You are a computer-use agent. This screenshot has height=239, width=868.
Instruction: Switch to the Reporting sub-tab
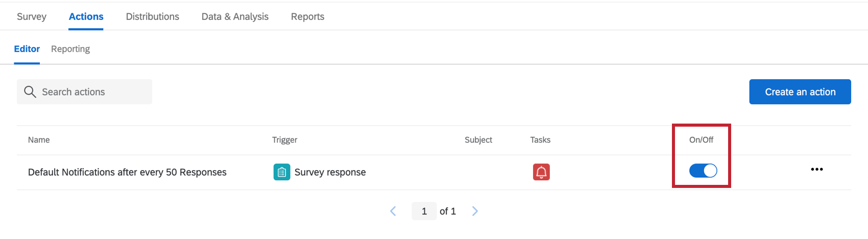70,49
